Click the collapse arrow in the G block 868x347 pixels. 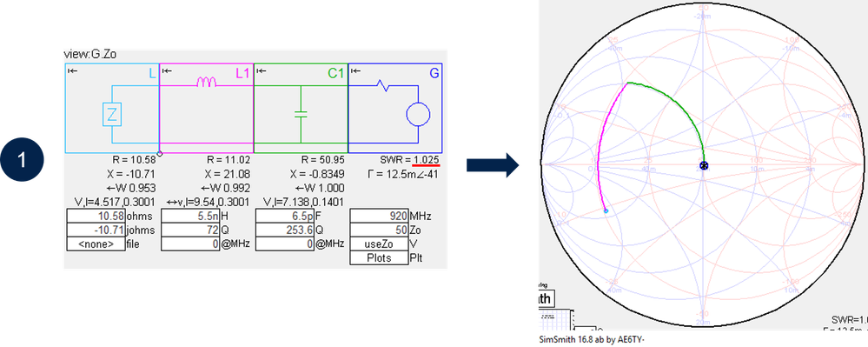pyautogui.click(x=355, y=70)
